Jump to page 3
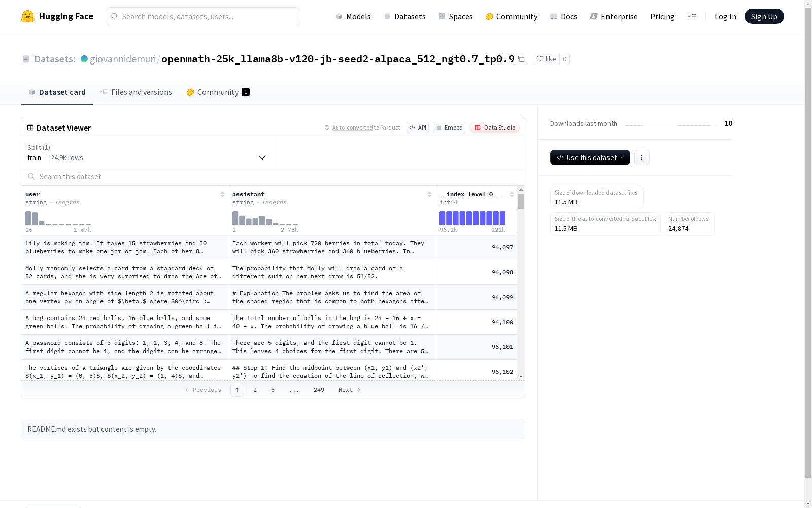The height and width of the screenshot is (508, 812). pos(273,390)
